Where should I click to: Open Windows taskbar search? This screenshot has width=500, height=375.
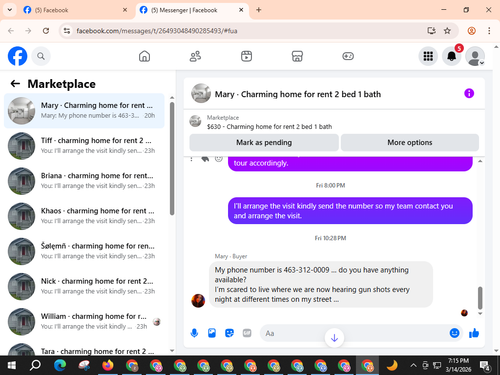coord(35,366)
